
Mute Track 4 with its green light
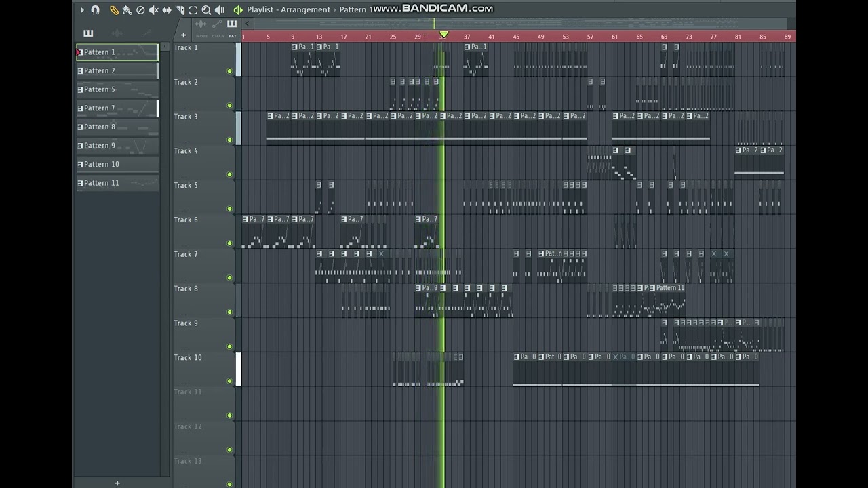229,174
